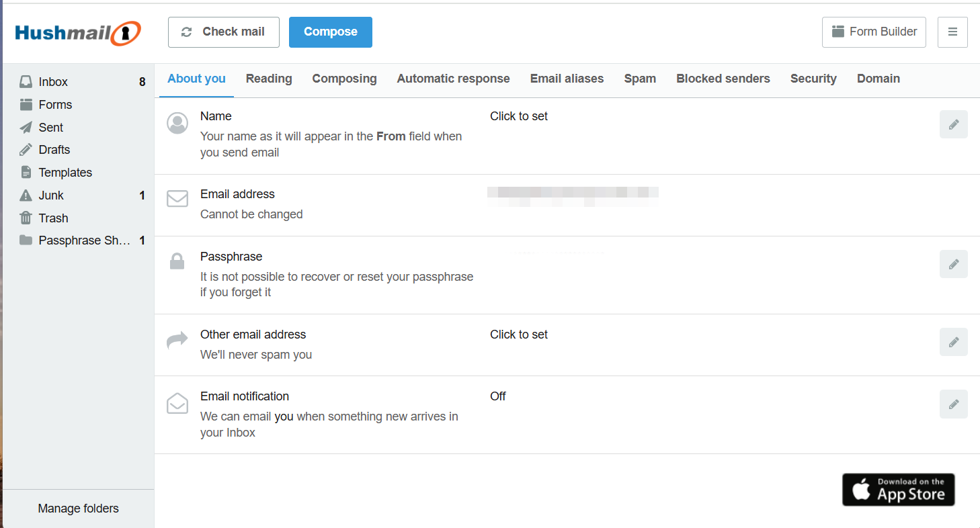Download on the App Store badge

pyautogui.click(x=899, y=490)
